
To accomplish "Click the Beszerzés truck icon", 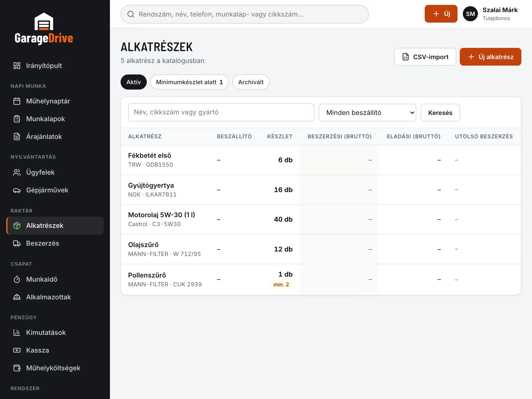I will tap(17, 243).
